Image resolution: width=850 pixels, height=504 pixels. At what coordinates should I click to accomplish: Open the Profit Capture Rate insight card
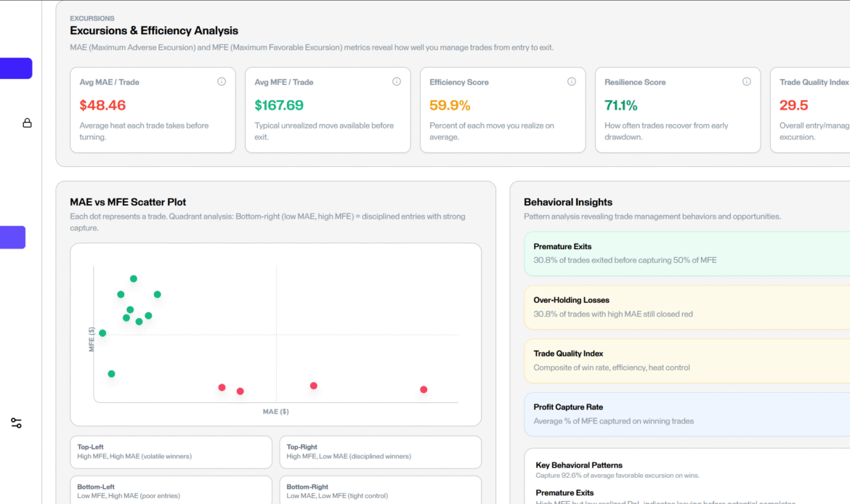687,414
